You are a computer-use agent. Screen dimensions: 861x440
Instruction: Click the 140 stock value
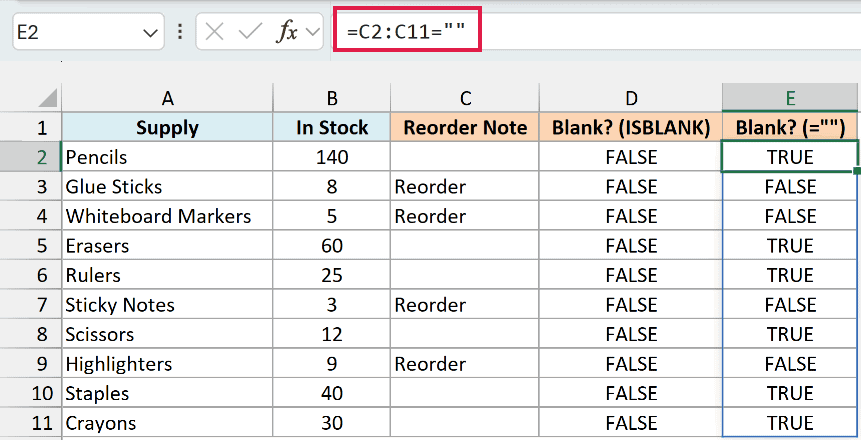coord(332,157)
